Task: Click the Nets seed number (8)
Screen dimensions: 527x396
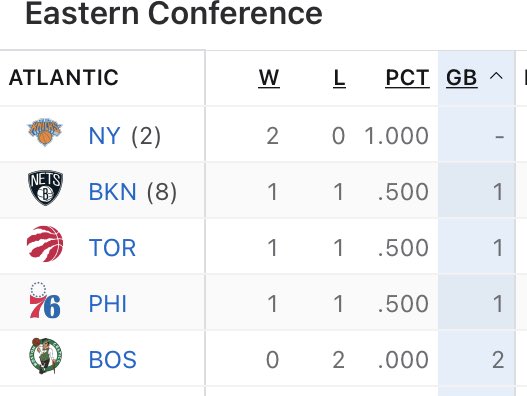Action: point(162,192)
